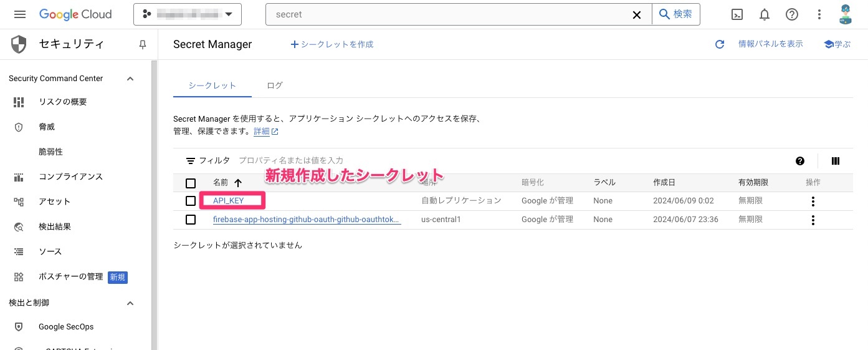Viewport: 868px width, 350px height.
Task: Pin the セキュリティ sidebar with pin icon
Action: click(x=143, y=45)
